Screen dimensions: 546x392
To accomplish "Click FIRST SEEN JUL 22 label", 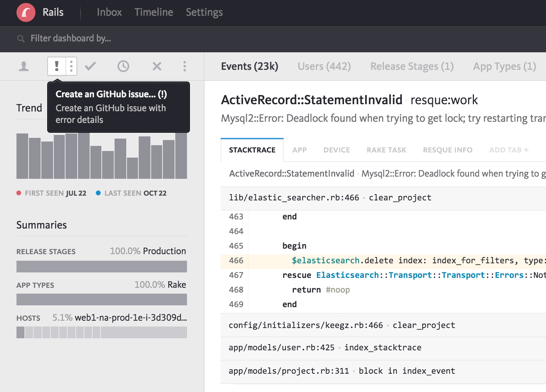I will pyautogui.click(x=51, y=193).
